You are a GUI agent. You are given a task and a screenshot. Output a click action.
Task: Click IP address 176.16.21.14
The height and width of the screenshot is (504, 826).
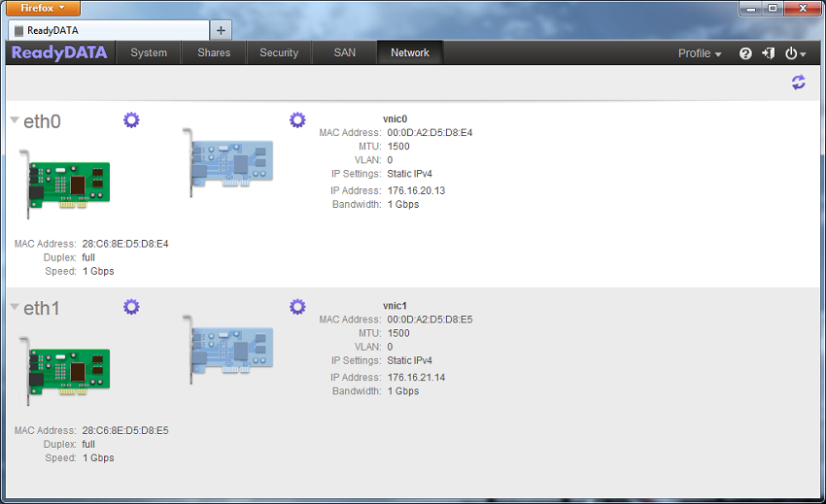point(416,378)
